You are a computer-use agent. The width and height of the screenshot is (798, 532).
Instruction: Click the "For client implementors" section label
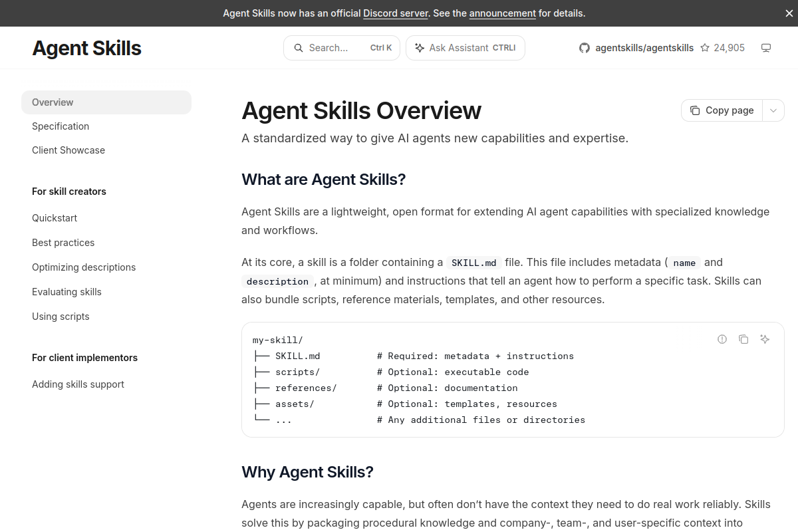[84, 358]
